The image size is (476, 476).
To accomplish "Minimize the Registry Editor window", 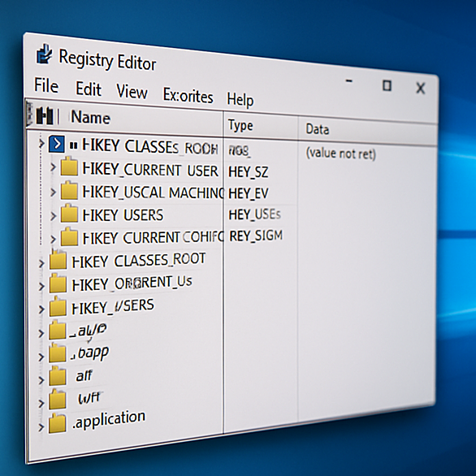I will 349,81.
